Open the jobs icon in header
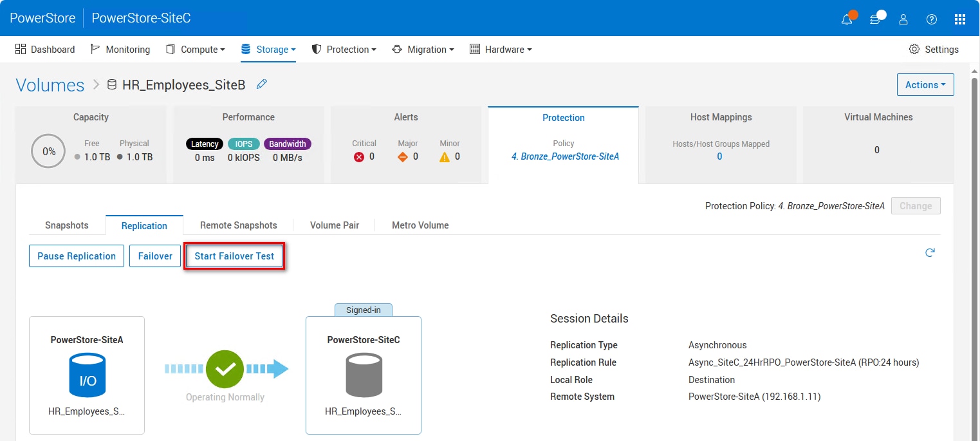Screen dimensions: 980x441 (875, 19)
